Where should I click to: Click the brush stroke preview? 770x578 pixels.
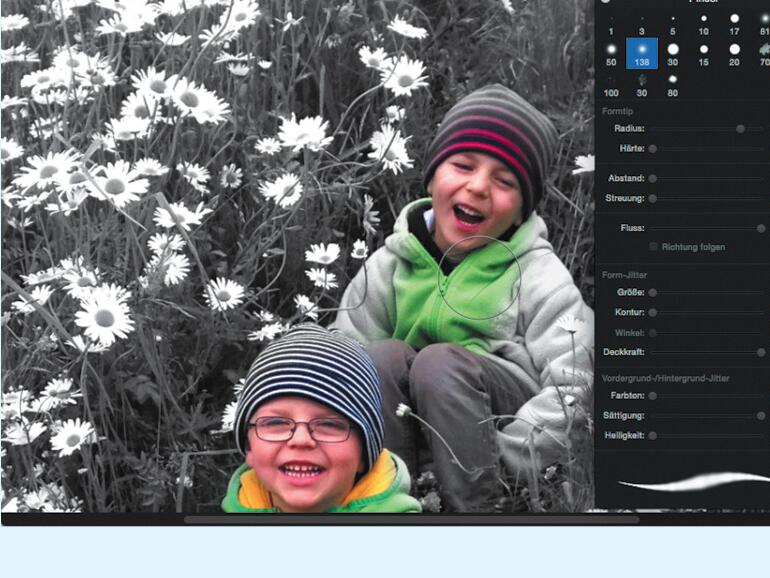690,484
